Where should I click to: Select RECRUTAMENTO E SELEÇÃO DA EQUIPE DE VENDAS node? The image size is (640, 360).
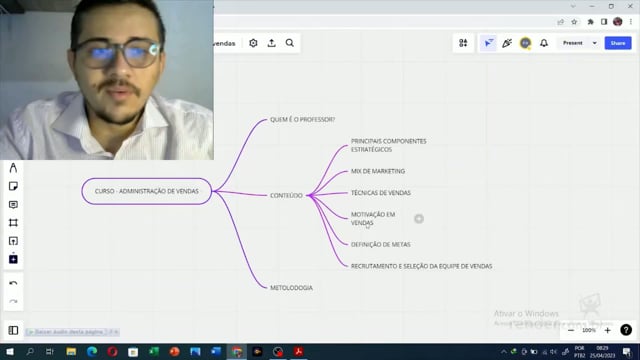(422, 266)
